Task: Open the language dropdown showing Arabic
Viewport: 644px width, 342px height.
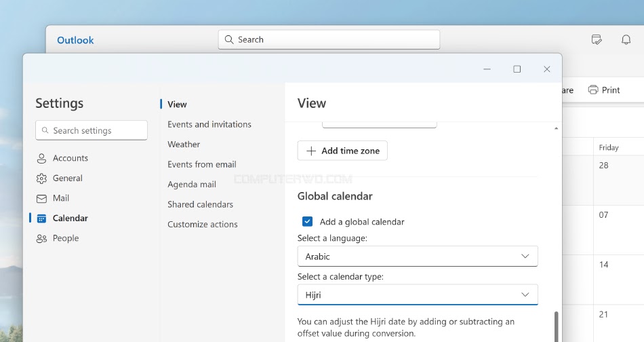Action: [418, 256]
